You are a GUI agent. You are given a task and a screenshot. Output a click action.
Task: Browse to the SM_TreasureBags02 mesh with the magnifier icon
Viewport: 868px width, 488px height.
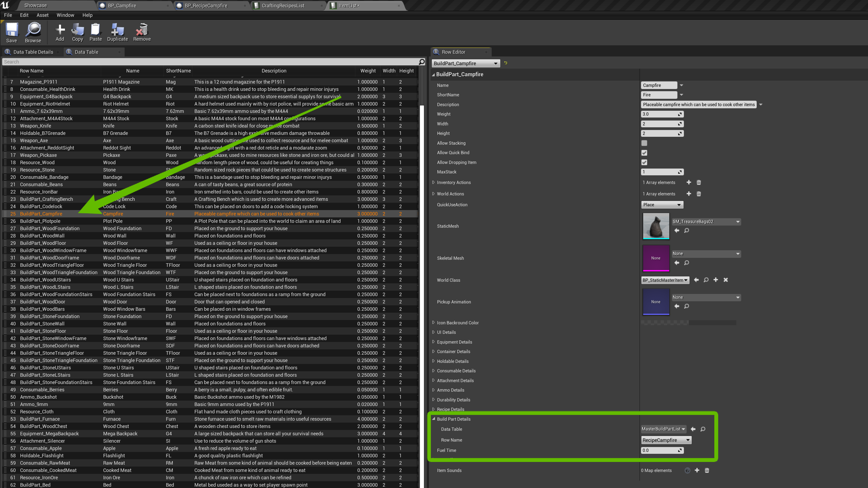coord(686,230)
